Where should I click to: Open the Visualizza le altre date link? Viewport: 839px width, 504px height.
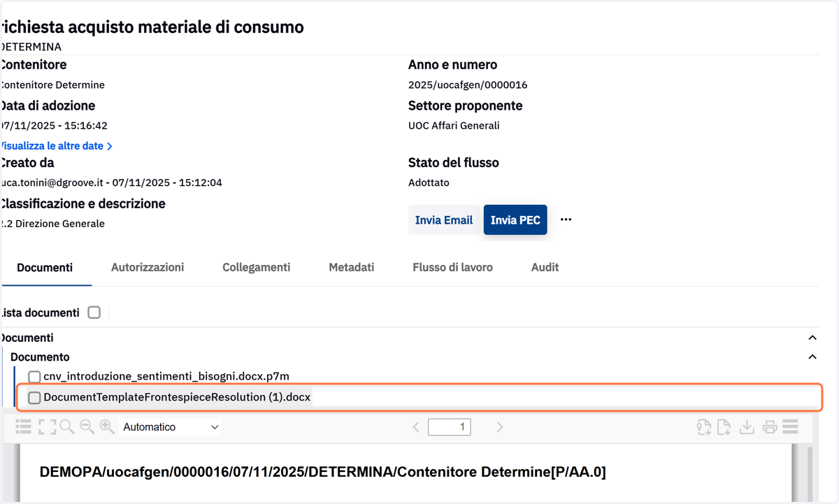56,146
